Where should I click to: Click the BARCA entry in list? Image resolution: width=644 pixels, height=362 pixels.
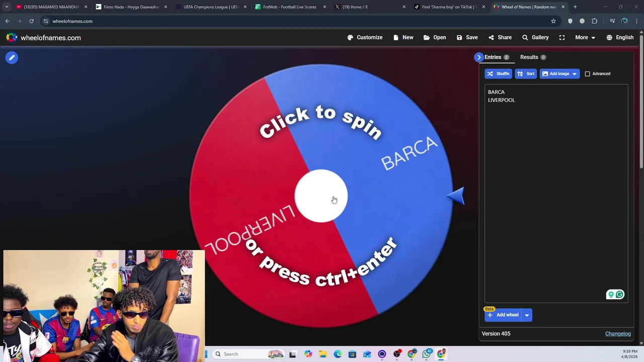pyautogui.click(x=496, y=92)
